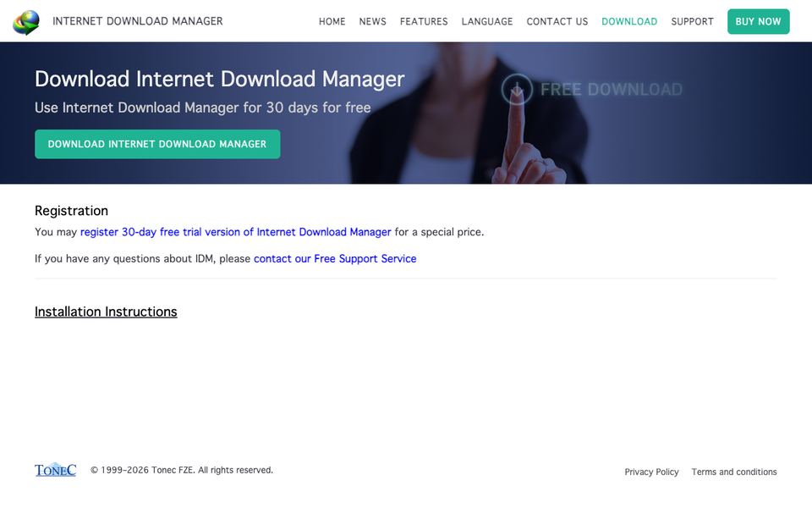
Task: Open Terms and conditions footer link
Action: 734,472
